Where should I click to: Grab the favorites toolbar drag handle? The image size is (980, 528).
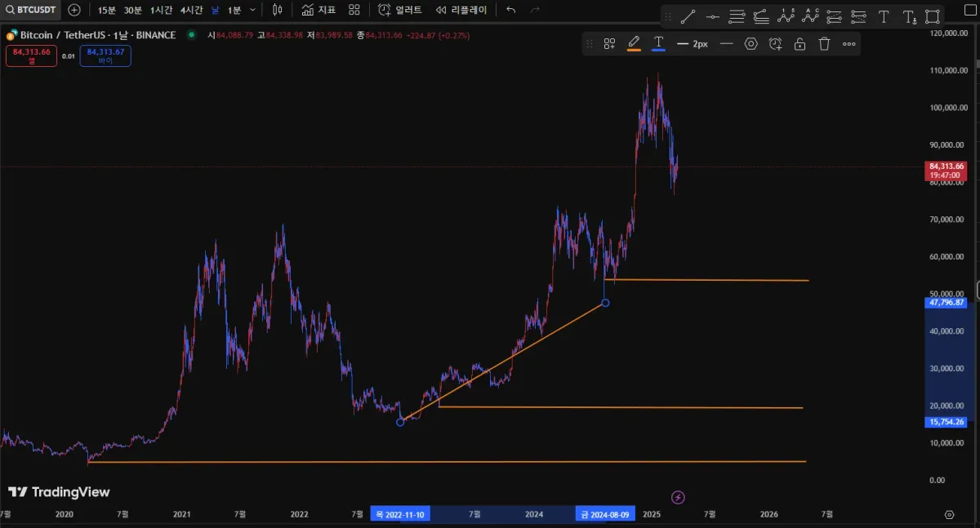pos(667,16)
